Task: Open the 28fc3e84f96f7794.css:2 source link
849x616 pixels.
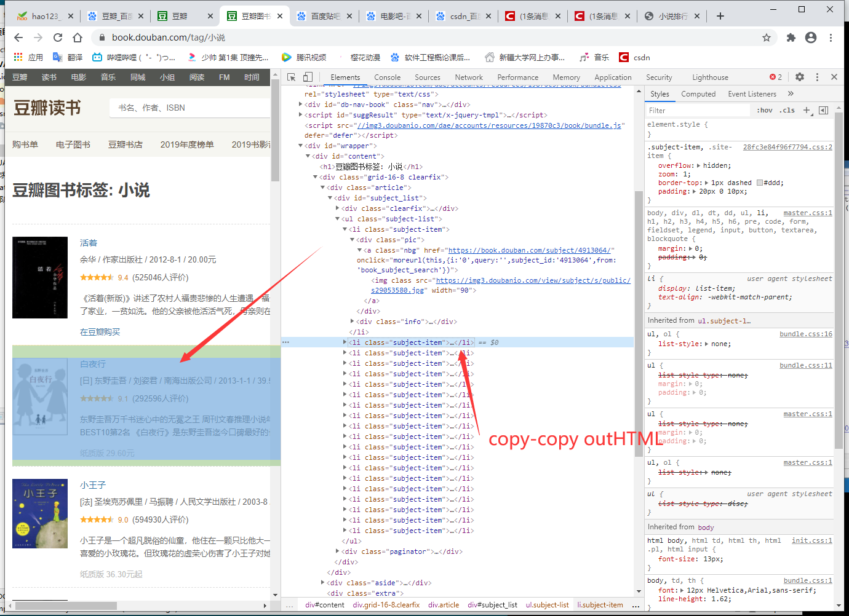Action: click(787, 147)
